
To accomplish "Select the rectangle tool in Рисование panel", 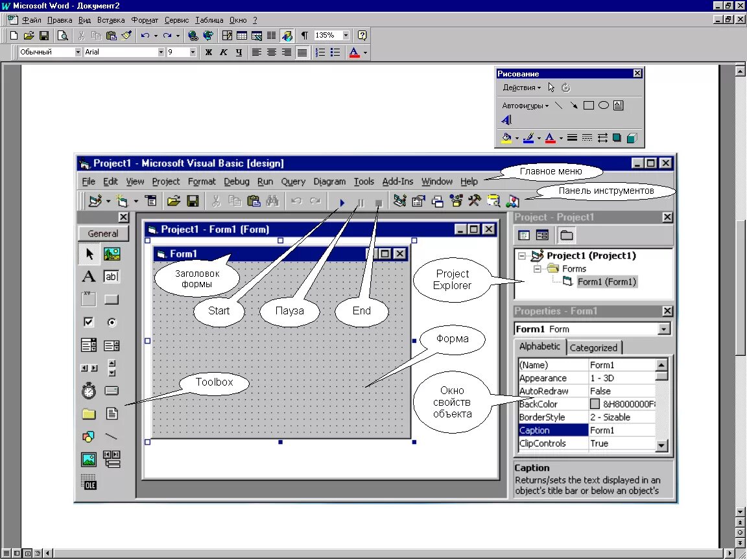I will point(589,105).
